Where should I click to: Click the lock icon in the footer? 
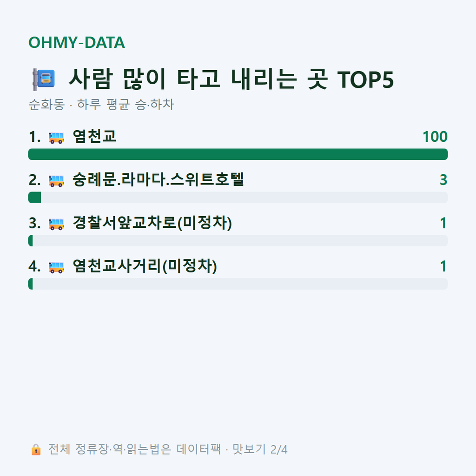click(x=36, y=450)
